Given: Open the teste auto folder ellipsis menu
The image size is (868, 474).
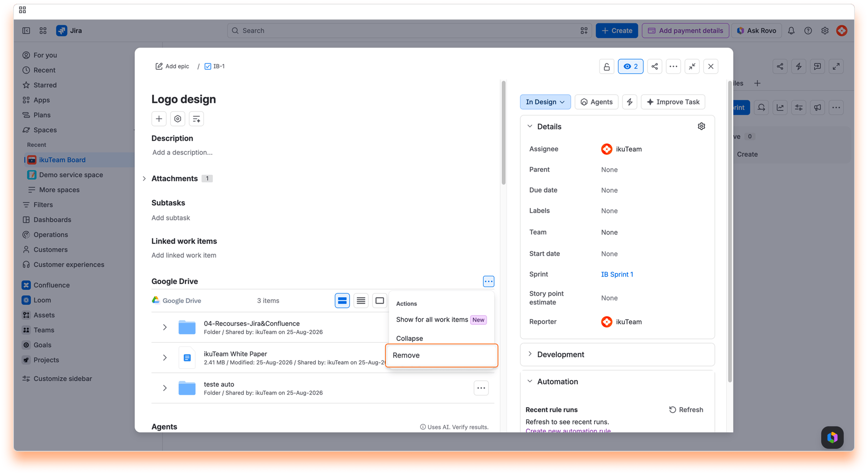Looking at the screenshot, I should click(481, 388).
